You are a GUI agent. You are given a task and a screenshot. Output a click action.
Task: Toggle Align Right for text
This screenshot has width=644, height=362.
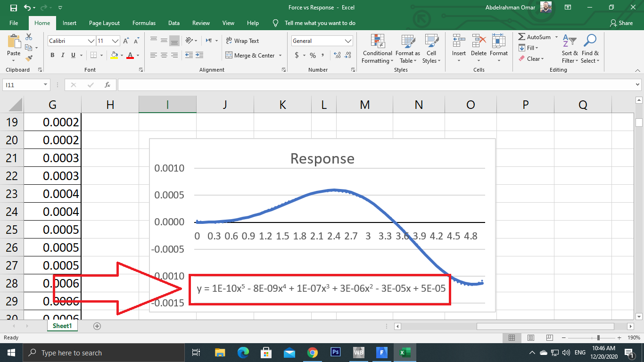pyautogui.click(x=174, y=56)
